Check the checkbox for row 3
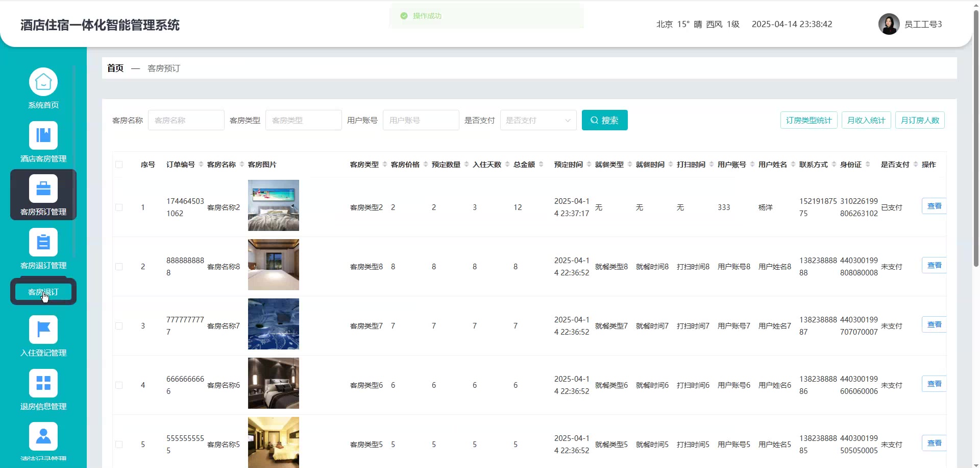 [x=119, y=326]
